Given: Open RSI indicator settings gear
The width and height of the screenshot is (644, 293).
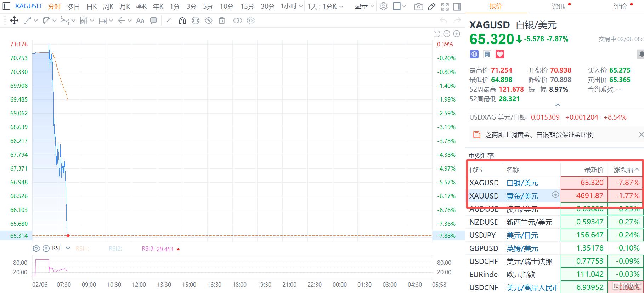Looking at the screenshot, I should 36,248.
